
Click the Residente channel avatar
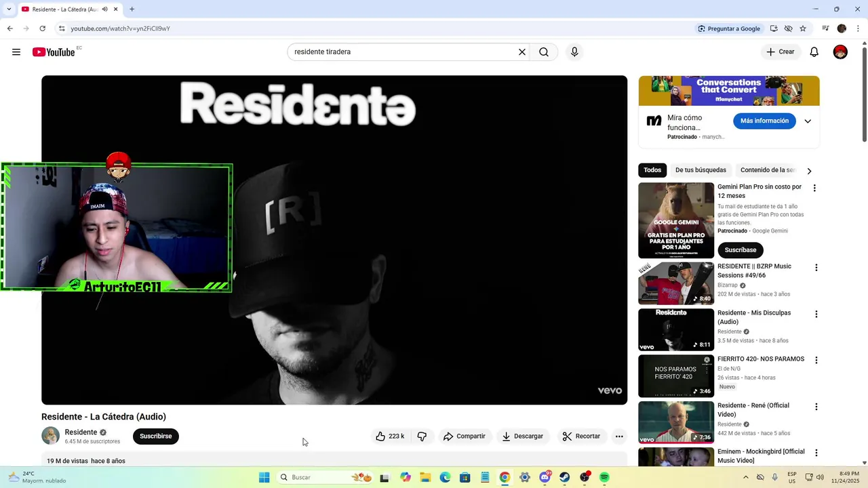[x=50, y=436]
